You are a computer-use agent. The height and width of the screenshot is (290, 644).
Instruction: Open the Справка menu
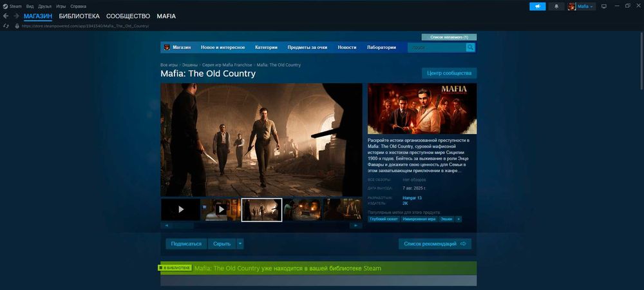point(79,6)
